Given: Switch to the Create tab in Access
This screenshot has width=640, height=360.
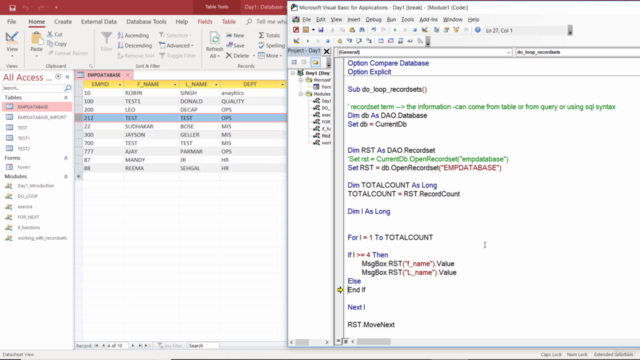Looking at the screenshot, I should click(x=63, y=22).
